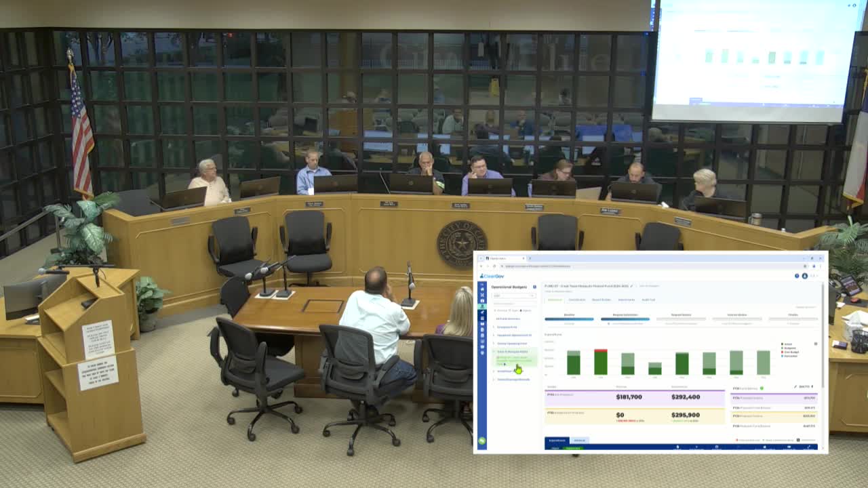
Task: Click the browser forward arrow
Action: (x=486, y=266)
